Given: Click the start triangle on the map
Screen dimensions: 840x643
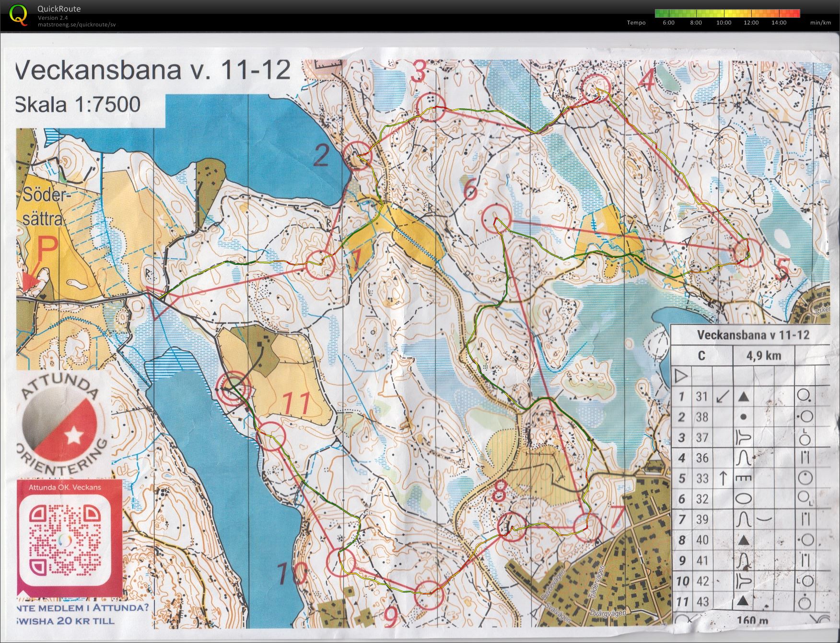Looking at the screenshot, I should tap(160, 302).
